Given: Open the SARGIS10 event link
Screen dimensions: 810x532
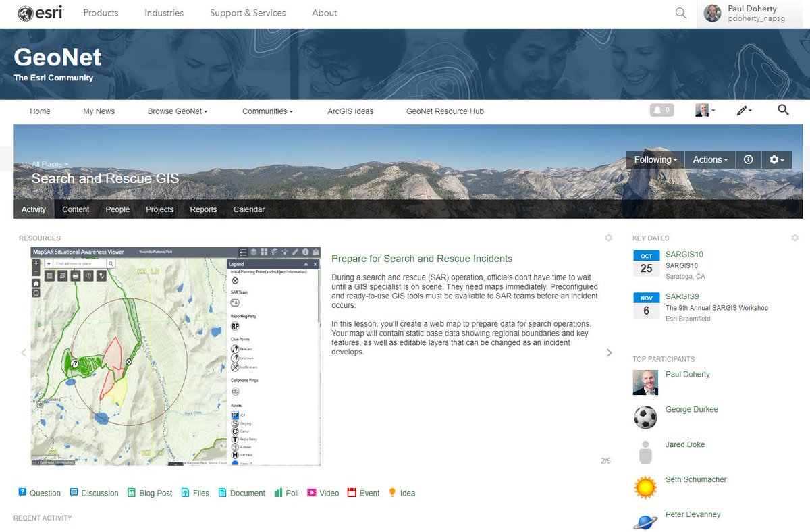Looking at the screenshot, I should click(684, 255).
